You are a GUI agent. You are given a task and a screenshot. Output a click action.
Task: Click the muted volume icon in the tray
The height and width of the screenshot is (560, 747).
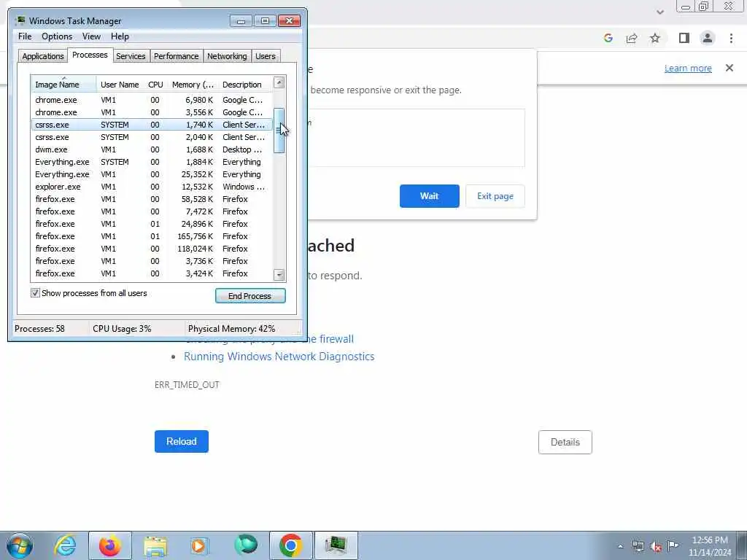(656, 547)
